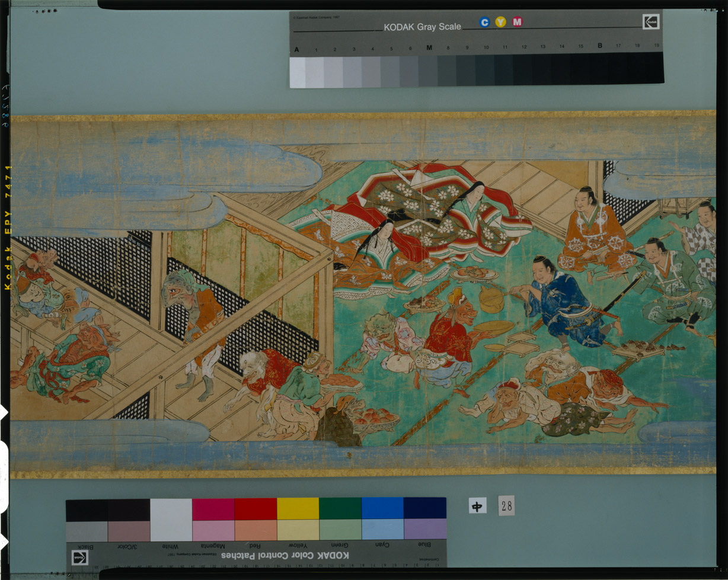This screenshot has height=580, width=728.
Task: Click the upside-down '3/Color' label
Action: [x=127, y=546]
